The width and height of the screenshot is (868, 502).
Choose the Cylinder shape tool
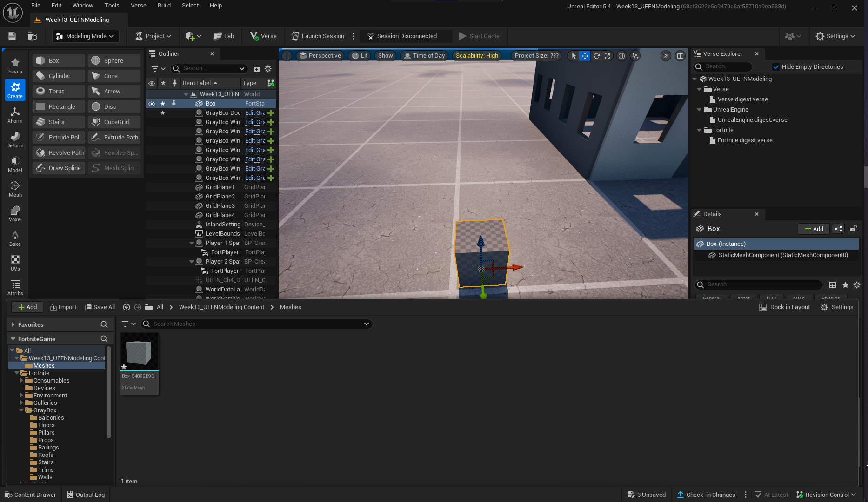coord(59,76)
